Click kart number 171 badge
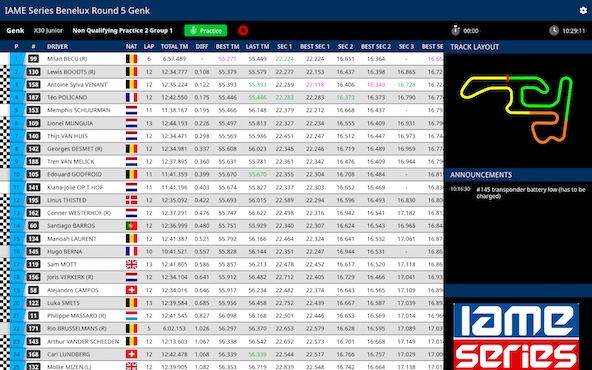Image resolution: width=592 pixels, height=370 pixels. point(33,328)
